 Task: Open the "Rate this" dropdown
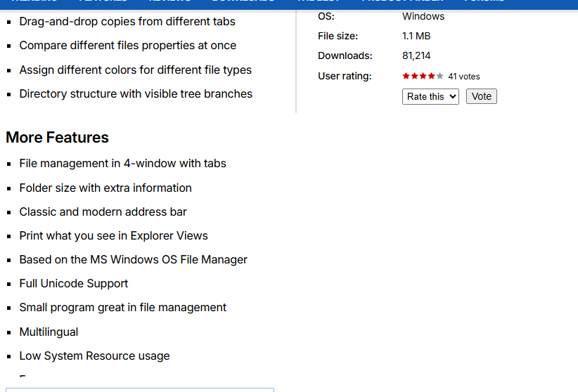click(430, 96)
